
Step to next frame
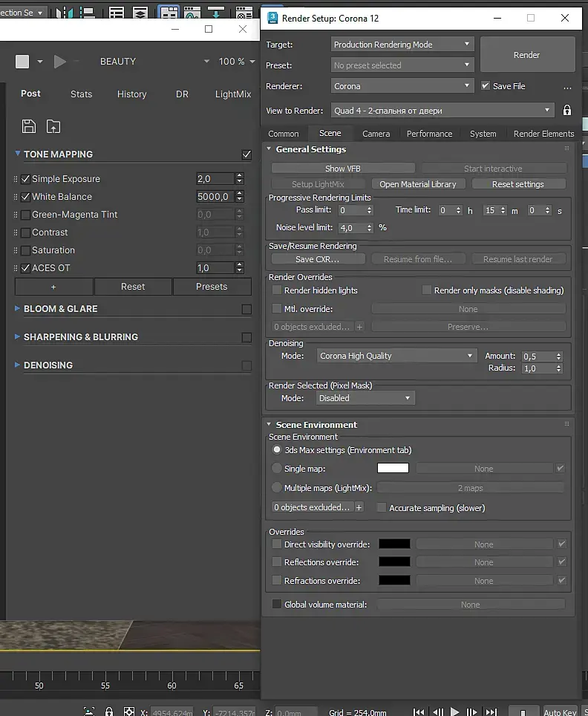click(x=471, y=712)
